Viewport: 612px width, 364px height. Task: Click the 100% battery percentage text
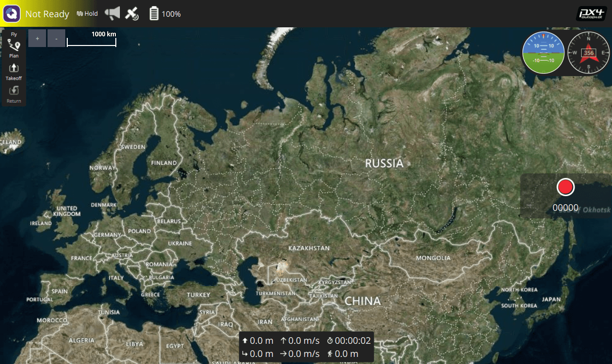171,14
